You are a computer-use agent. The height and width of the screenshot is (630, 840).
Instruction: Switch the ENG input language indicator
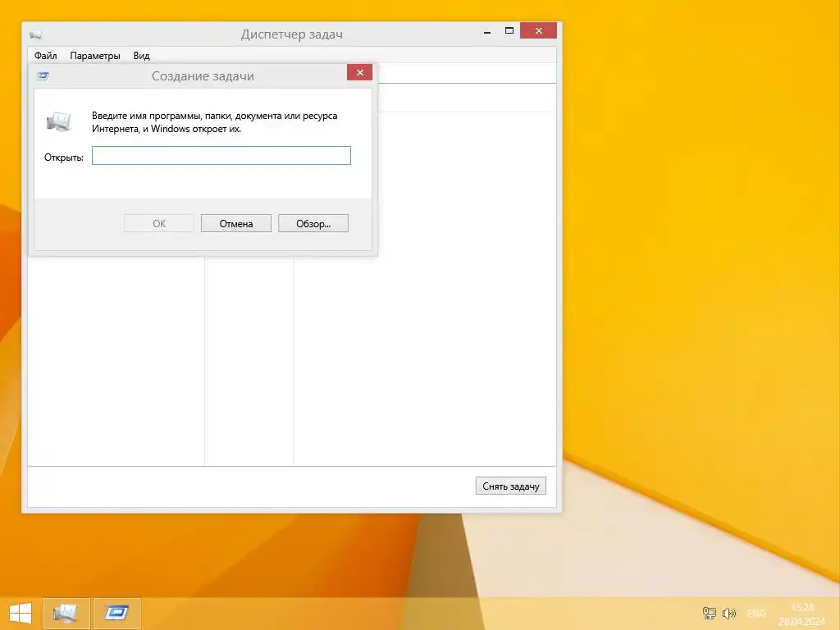756,614
